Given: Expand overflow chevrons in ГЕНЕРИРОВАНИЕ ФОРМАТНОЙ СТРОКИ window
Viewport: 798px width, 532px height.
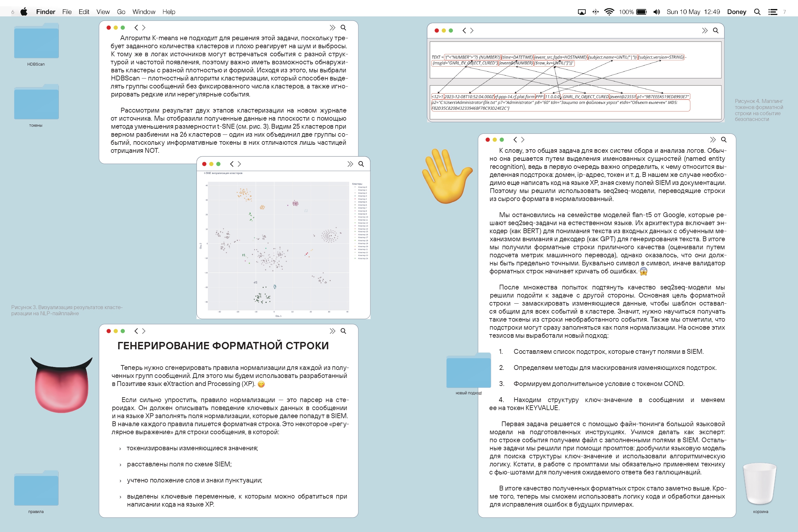Looking at the screenshot, I should click(x=332, y=331).
